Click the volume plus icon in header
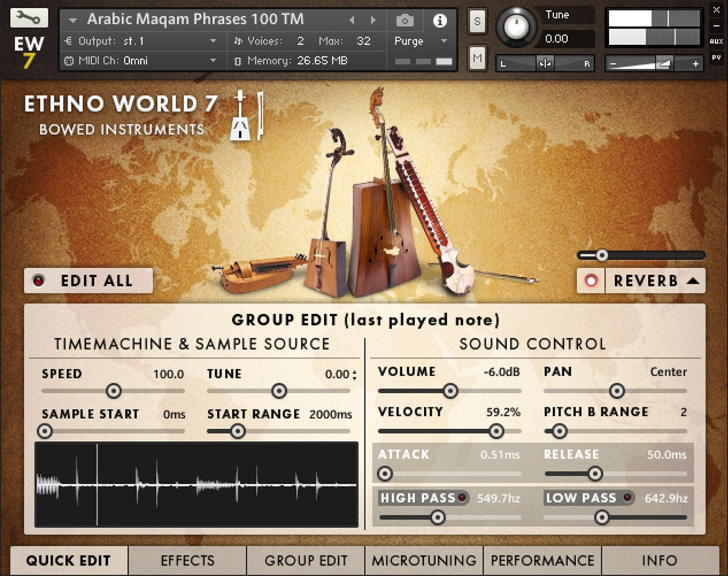 coord(696,64)
